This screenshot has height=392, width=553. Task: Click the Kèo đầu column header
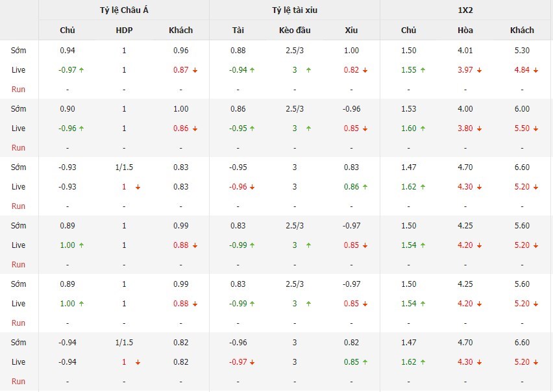click(295, 30)
